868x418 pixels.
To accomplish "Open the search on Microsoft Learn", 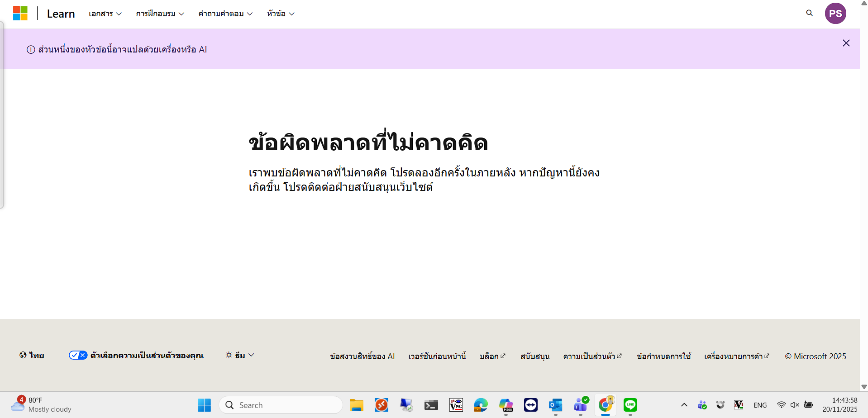I will pyautogui.click(x=809, y=13).
